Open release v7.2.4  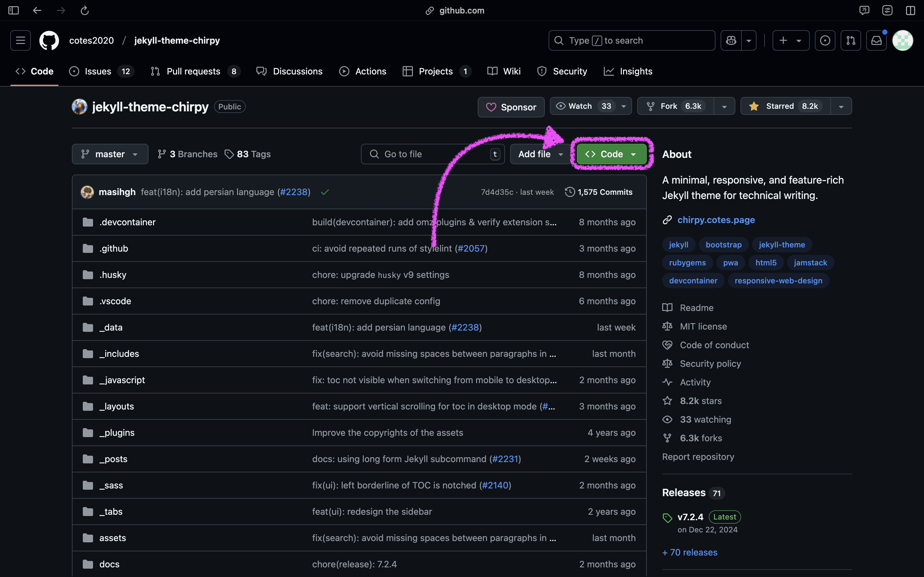click(690, 517)
